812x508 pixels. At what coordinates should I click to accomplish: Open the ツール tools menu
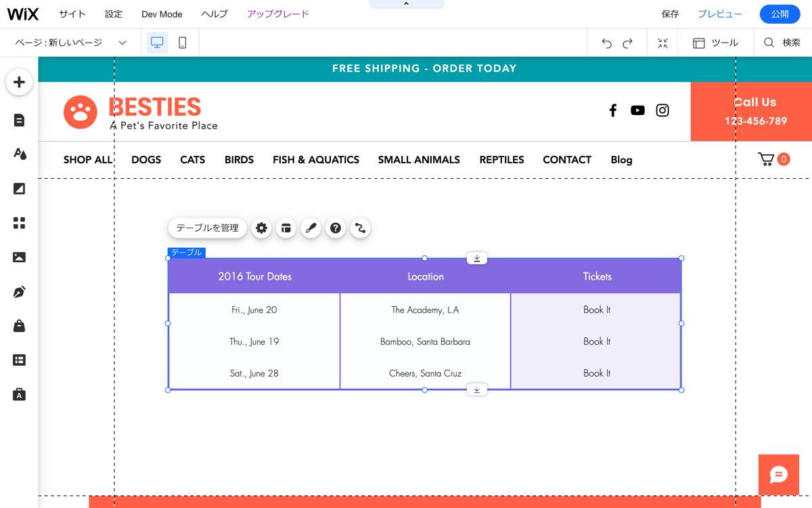coord(715,43)
